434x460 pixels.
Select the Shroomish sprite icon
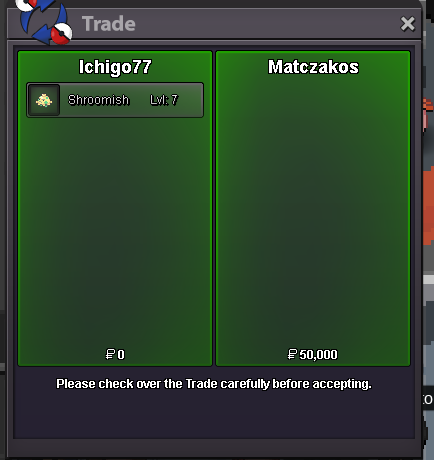[44, 100]
